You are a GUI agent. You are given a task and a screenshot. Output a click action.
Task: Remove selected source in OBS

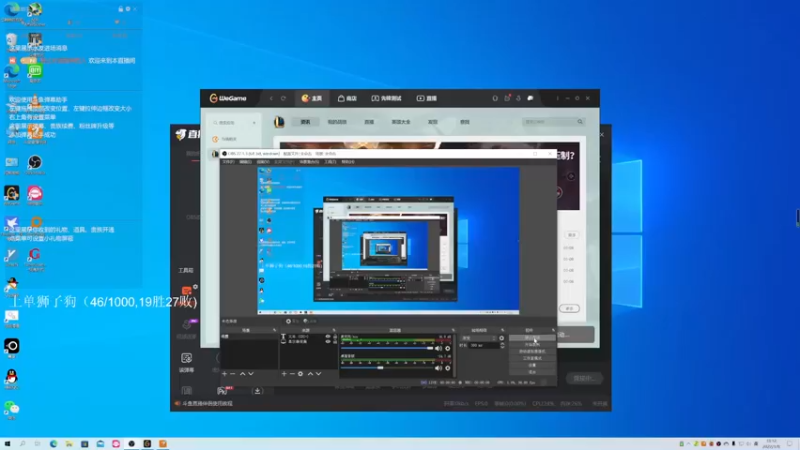click(292, 374)
